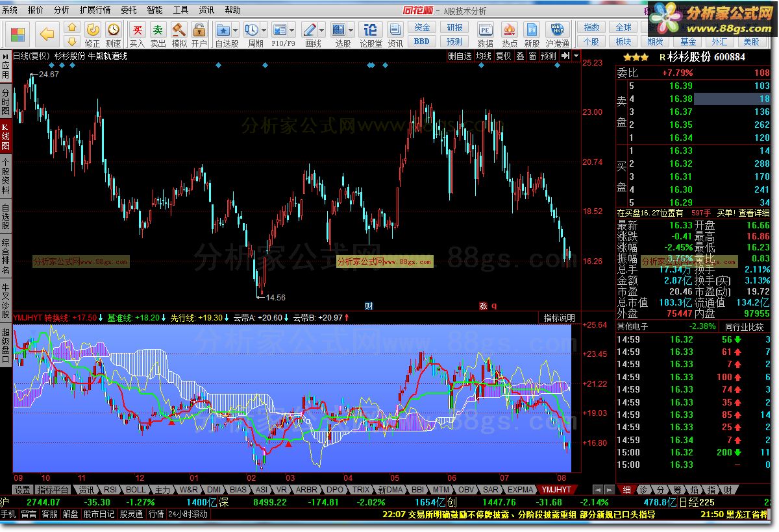Viewport: 779px width, 532px height.
Task: Open the 智能 menu
Action: (x=155, y=10)
